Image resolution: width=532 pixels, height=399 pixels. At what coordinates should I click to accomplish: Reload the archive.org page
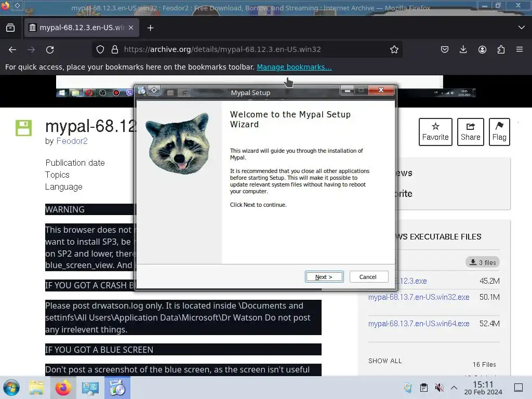[x=50, y=49]
